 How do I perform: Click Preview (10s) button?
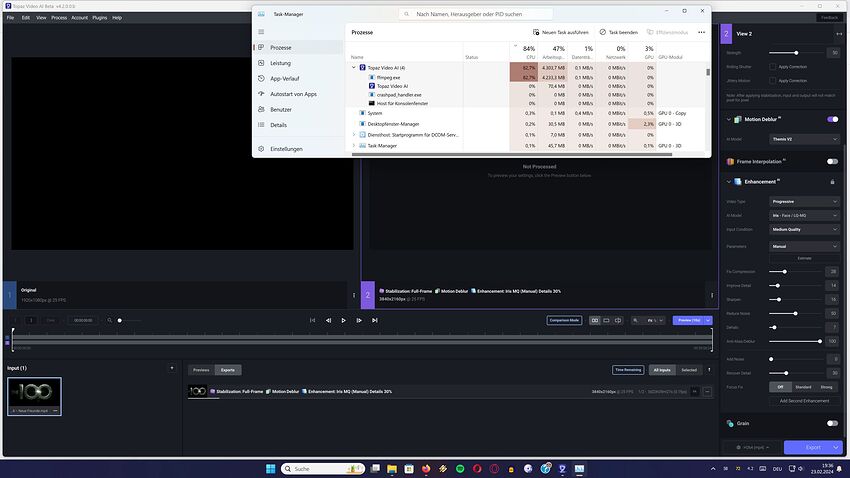[x=688, y=320]
